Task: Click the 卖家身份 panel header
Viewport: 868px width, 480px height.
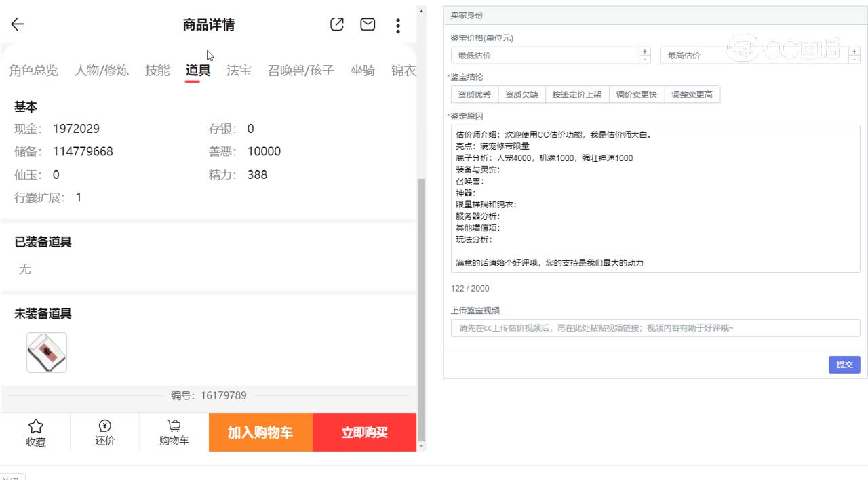Action: click(655, 15)
